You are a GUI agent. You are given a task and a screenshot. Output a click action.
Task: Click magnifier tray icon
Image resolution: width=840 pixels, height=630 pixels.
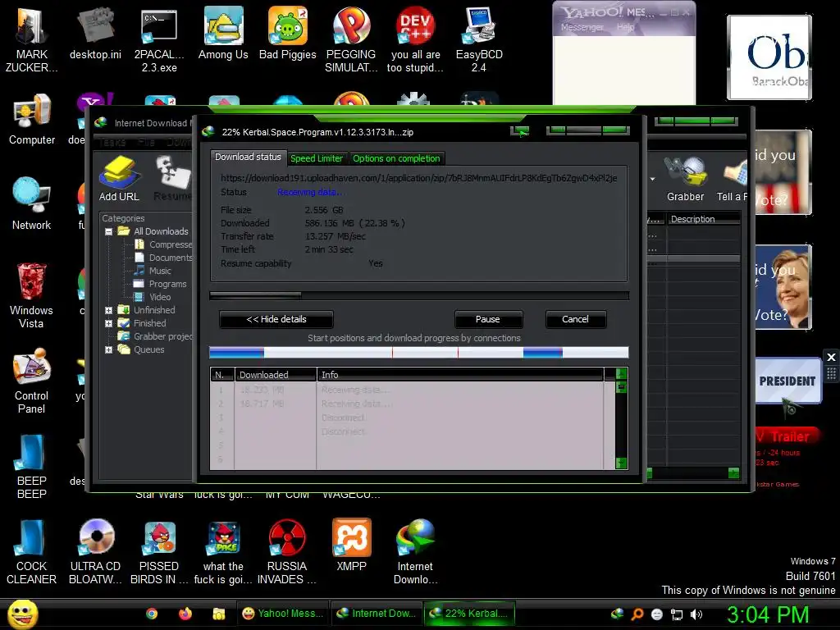[x=637, y=614]
